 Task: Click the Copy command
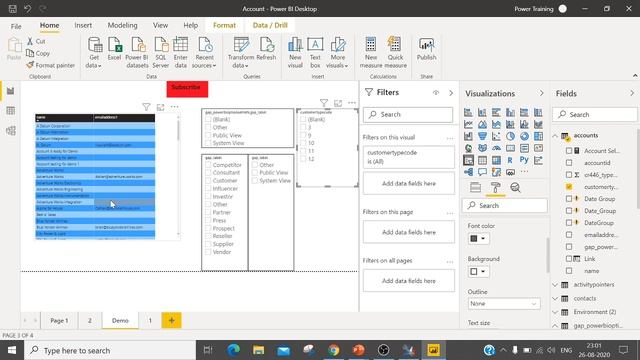click(x=38, y=53)
